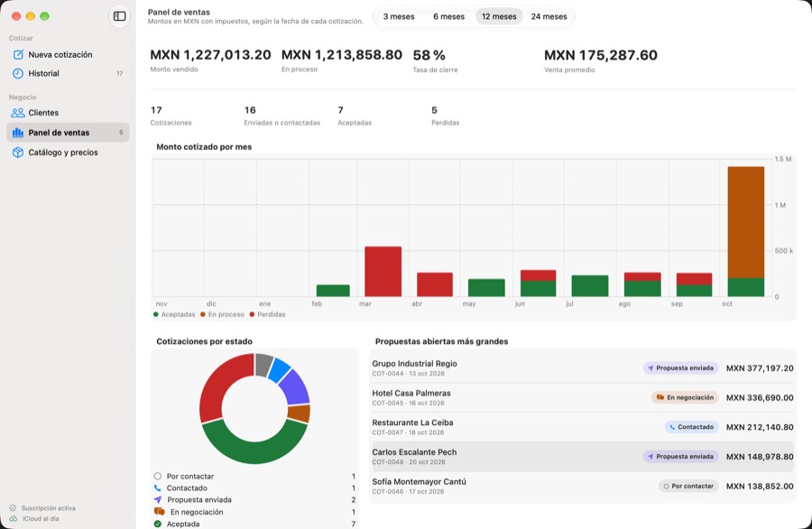Click the iCloud al día cloud icon
Image resolution: width=812 pixels, height=529 pixels.
click(13, 519)
